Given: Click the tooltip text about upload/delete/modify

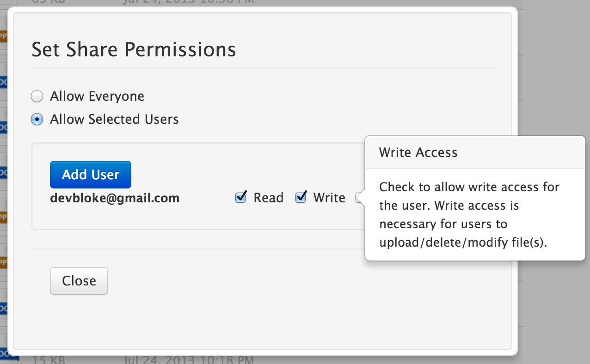Looking at the screenshot, I should tap(463, 243).
